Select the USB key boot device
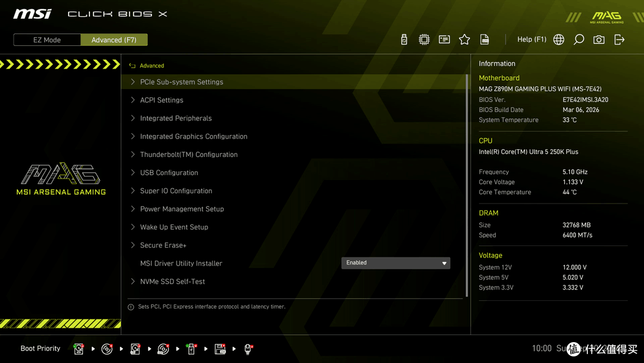This screenshot has width=644, height=363. pyautogui.click(x=191, y=349)
